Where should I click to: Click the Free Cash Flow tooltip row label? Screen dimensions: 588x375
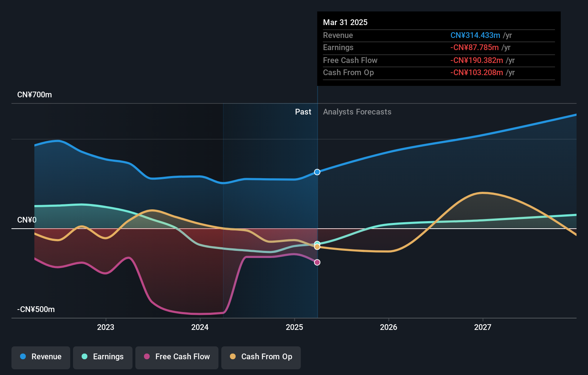click(350, 60)
